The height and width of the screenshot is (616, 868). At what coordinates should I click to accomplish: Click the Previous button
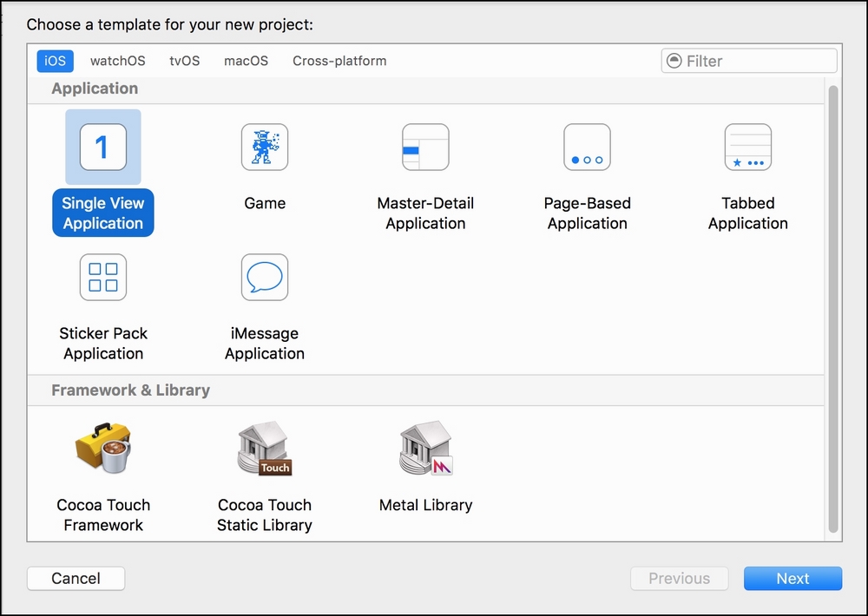[x=680, y=579]
